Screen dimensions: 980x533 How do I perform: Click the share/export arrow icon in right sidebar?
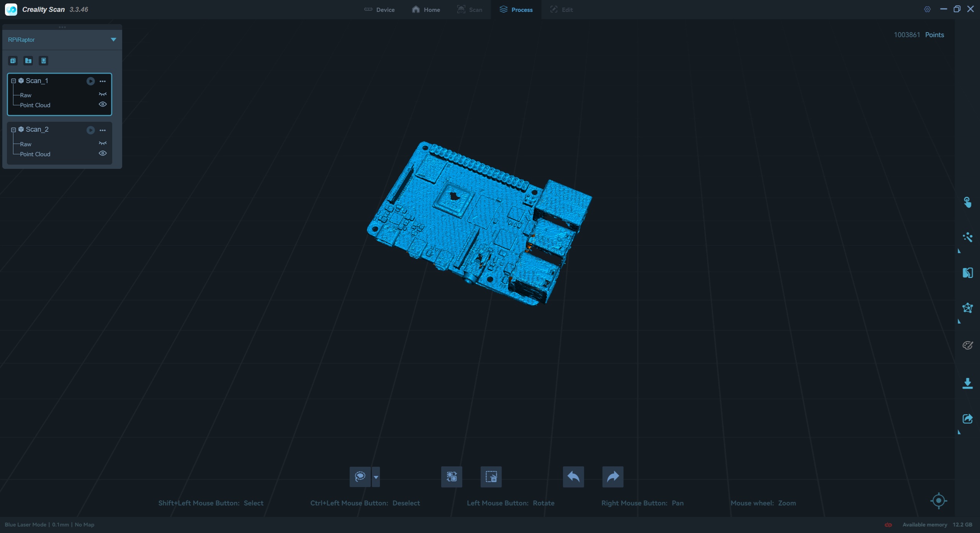point(967,419)
